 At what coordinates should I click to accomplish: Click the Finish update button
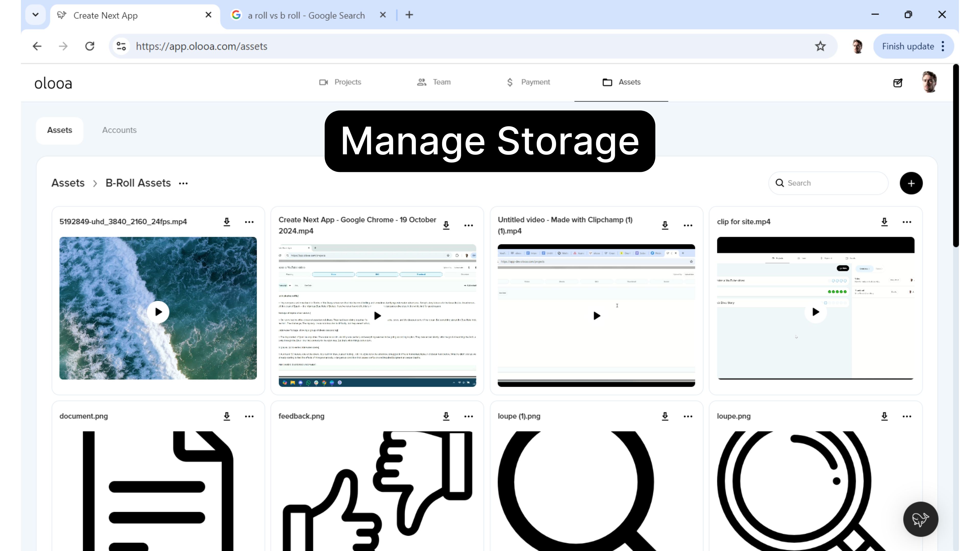click(x=908, y=46)
